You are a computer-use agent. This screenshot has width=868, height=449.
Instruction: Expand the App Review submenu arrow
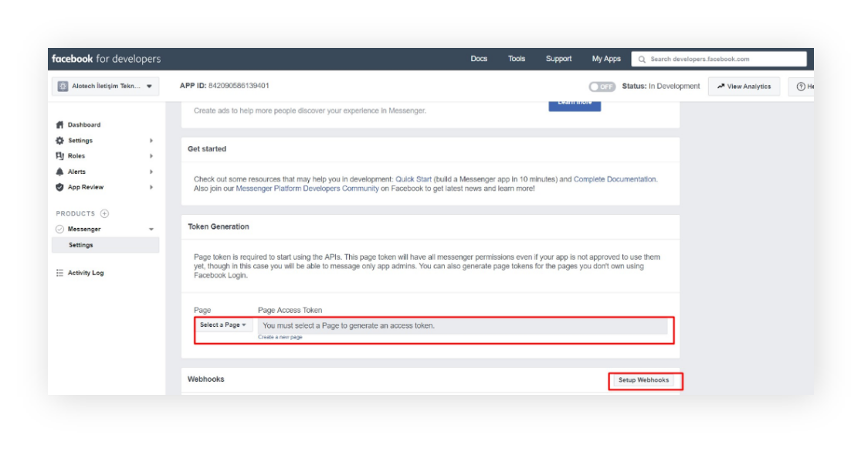tap(151, 187)
